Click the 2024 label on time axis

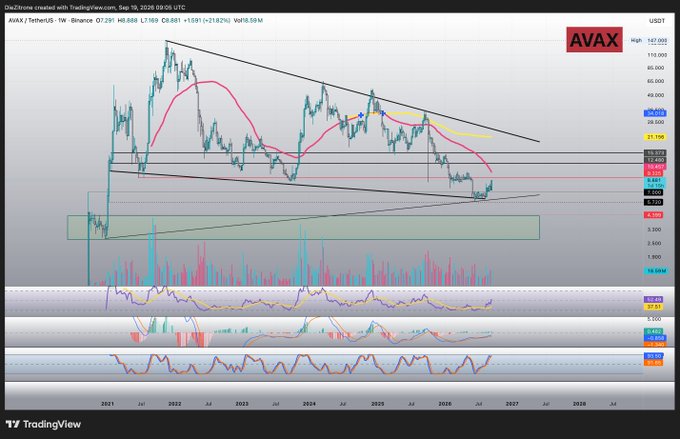point(309,404)
